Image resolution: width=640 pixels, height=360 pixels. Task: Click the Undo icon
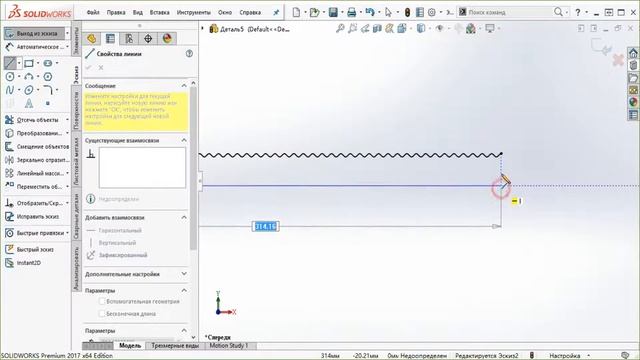[x=370, y=12]
